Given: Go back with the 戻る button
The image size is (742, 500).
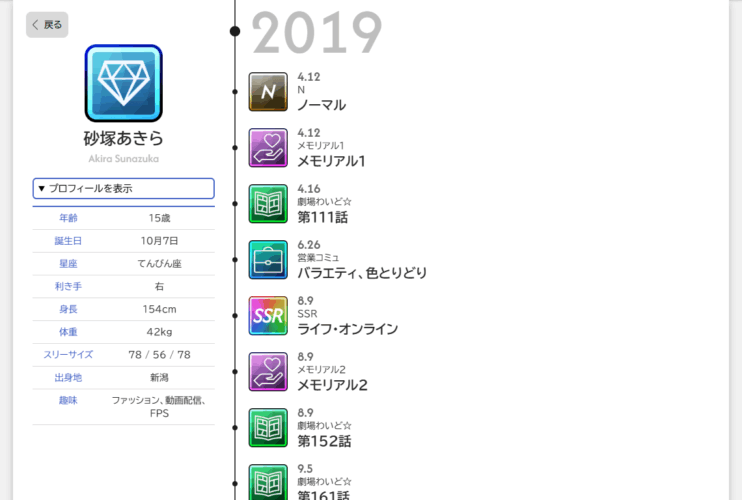Looking at the screenshot, I should [x=47, y=25].
